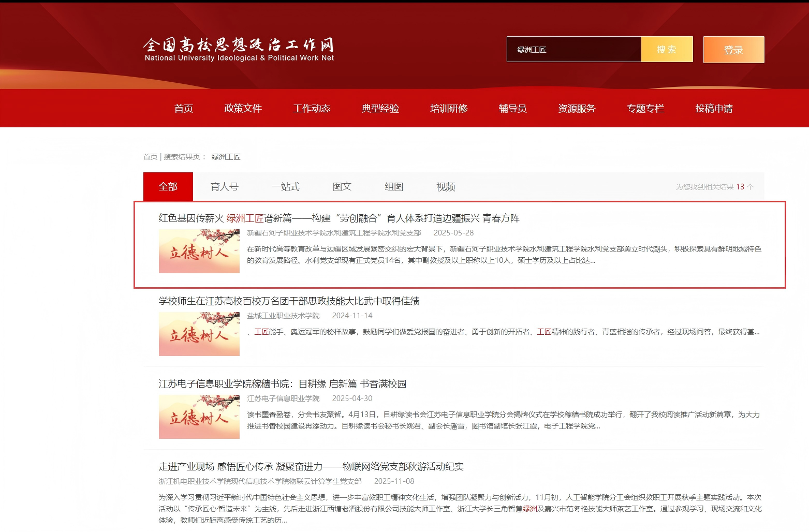
Task: Open the 典型经验 navigation item
Action: 380,109
